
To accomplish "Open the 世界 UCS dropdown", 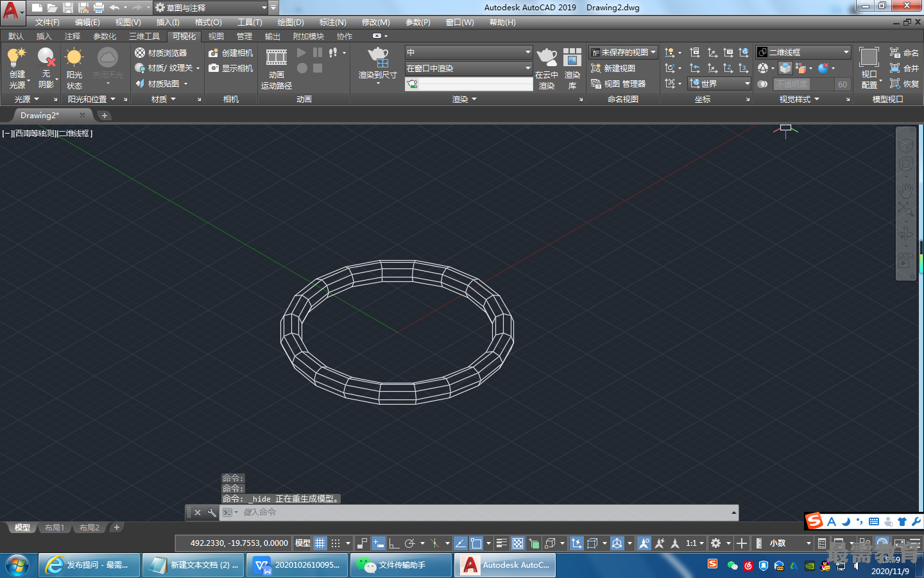I will click(719, 83).
